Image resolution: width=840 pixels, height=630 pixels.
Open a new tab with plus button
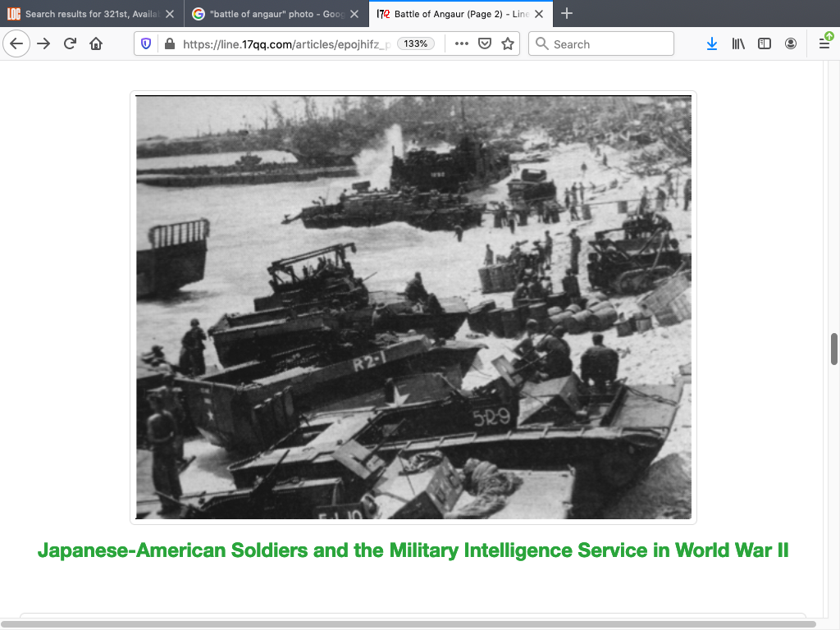point(567,14)
